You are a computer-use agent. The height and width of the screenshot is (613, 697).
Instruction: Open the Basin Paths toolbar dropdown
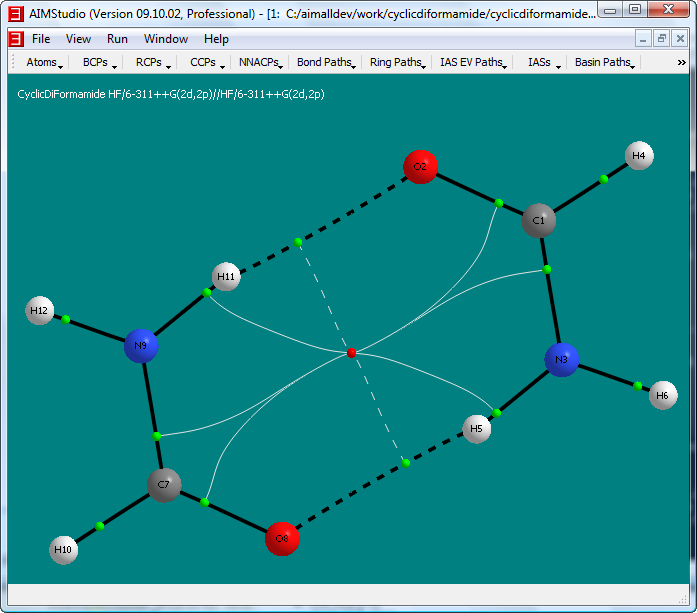click(604, 62)
